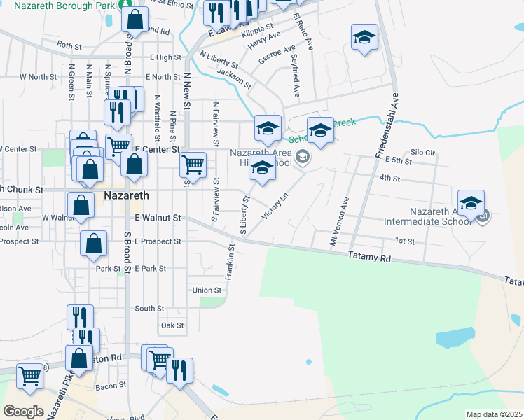Select the E North St label
This screenshot has height=420, width=524.
163,77
